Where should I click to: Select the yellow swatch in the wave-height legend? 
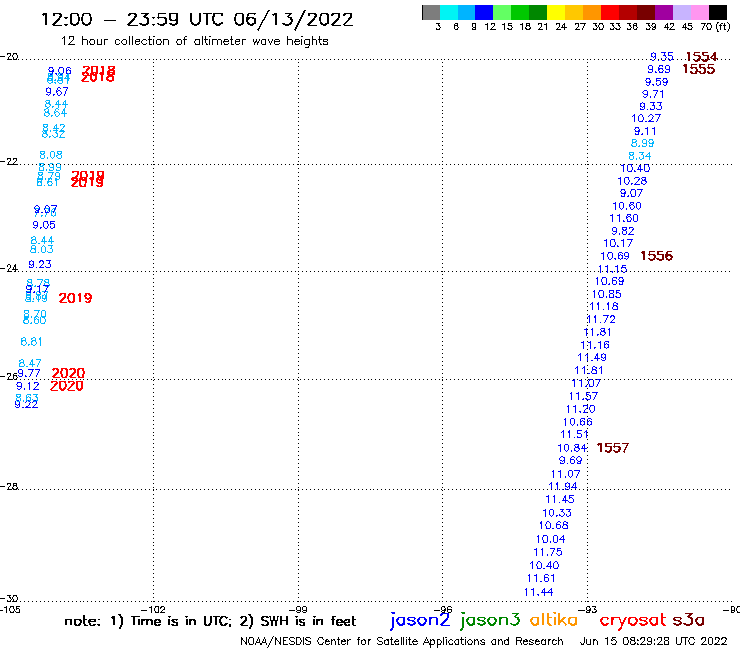[x=555, y=12]
